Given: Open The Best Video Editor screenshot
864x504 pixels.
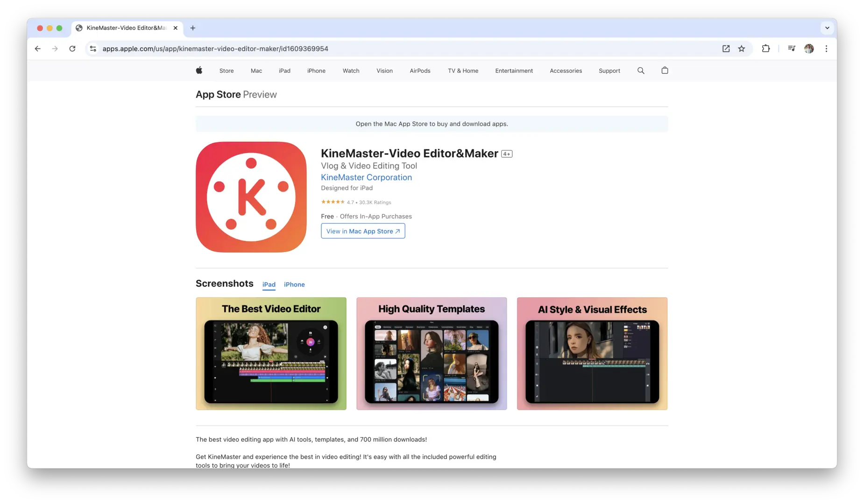Looking at the screenshot, I should click(271, 354).
